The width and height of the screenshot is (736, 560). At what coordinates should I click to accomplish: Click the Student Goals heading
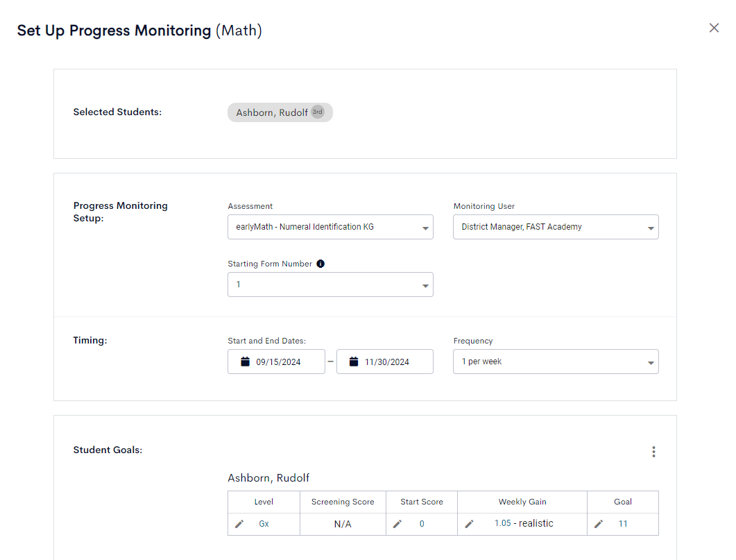tap(108, 450)
